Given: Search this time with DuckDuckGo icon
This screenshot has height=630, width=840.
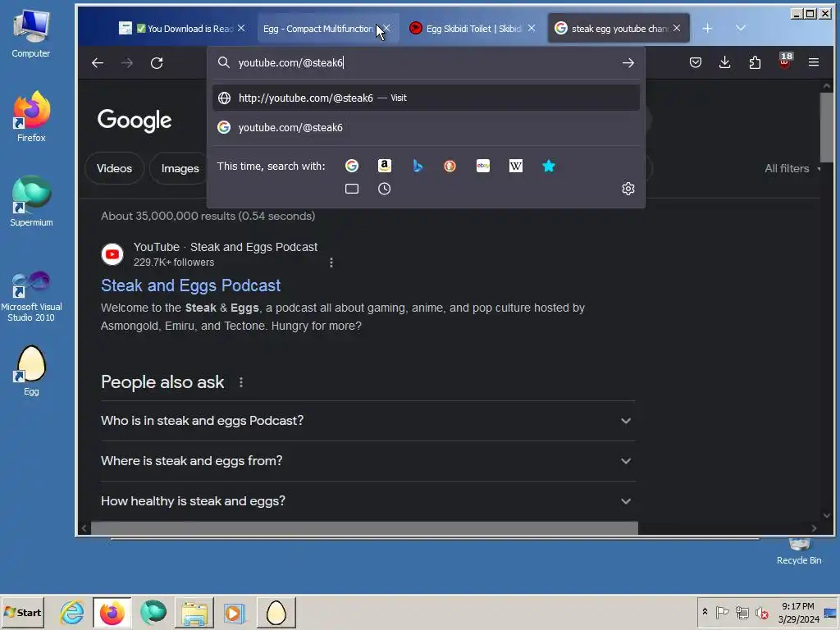Looking at the screenshot, I should [450, 166].
